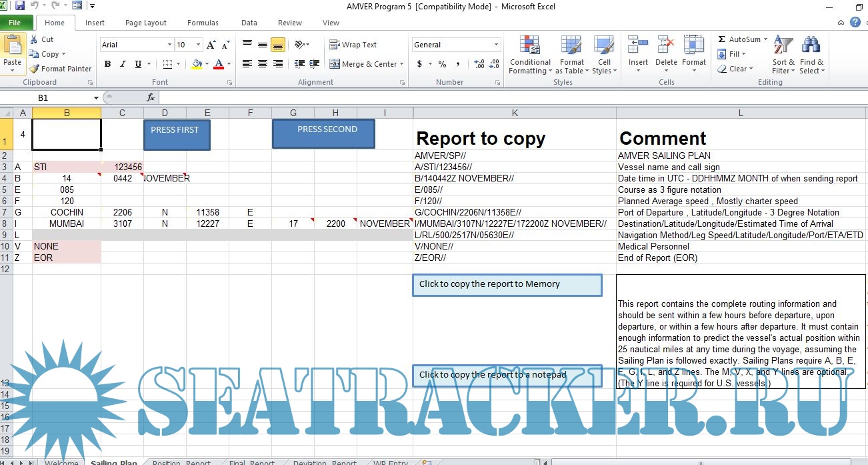The image size is (868, 465).
Task: Open Sort & Filter tool
Action: 783,55
